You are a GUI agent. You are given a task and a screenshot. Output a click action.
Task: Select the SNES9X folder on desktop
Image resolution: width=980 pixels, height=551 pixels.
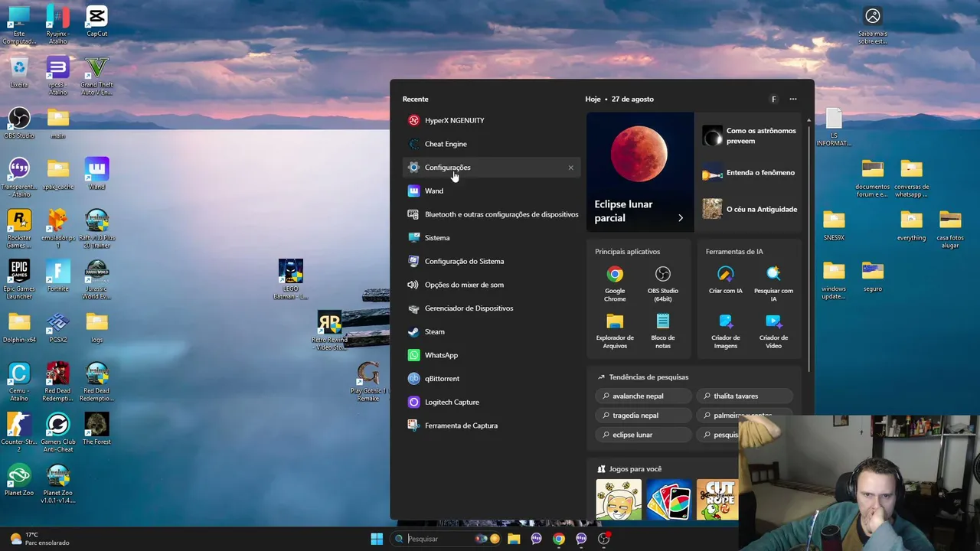834,226
